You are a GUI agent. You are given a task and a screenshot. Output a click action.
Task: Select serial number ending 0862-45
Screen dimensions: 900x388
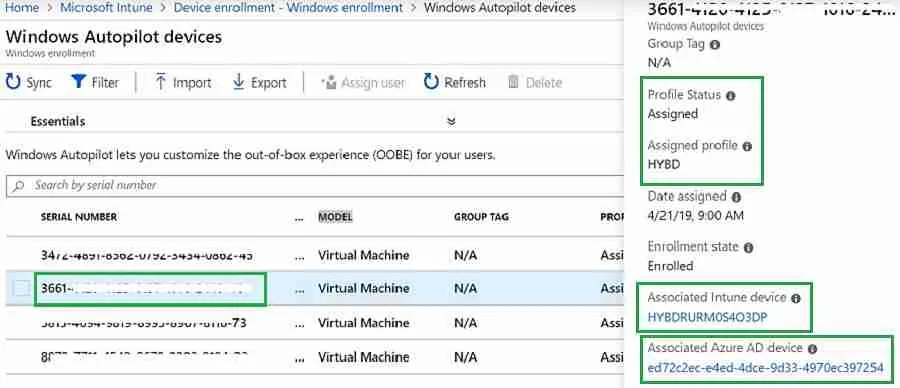[x=147, y=255]
